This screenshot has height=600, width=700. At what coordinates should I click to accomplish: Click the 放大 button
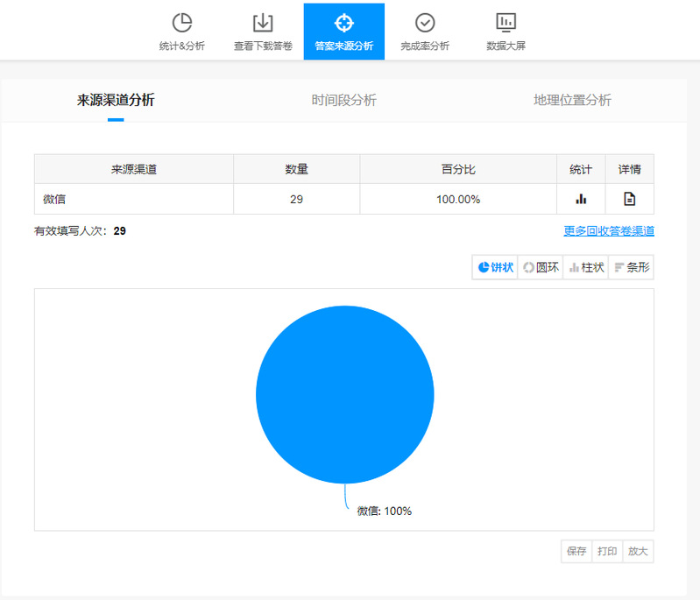(x=638, y=551)
